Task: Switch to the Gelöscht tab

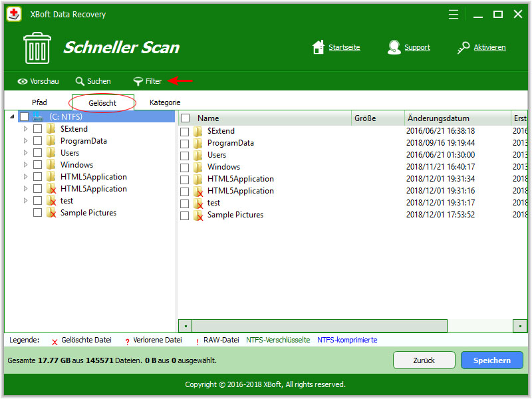Action: click(x=102, y=103)
